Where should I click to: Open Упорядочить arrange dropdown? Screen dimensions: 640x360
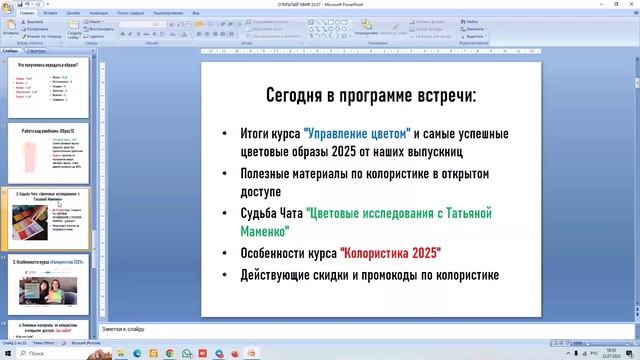[x=367, y=28]
